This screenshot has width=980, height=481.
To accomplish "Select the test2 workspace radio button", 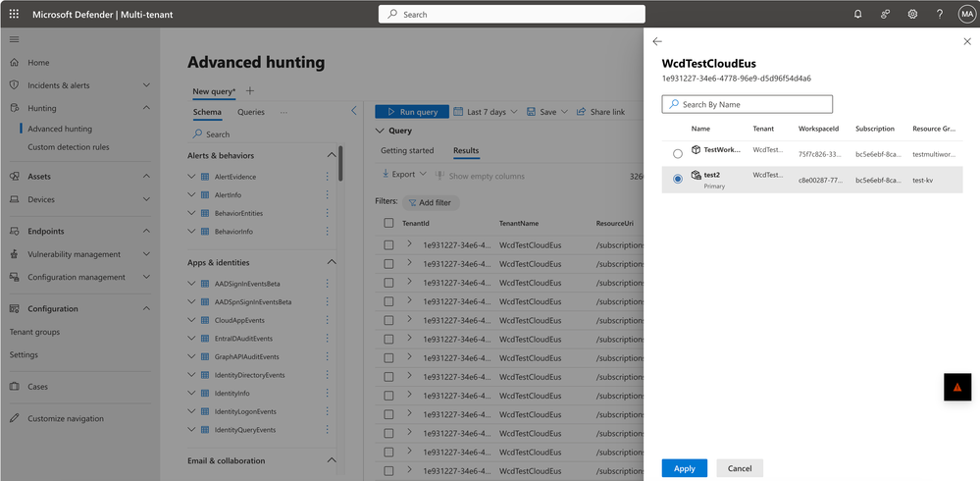I will tap(678, 179).
